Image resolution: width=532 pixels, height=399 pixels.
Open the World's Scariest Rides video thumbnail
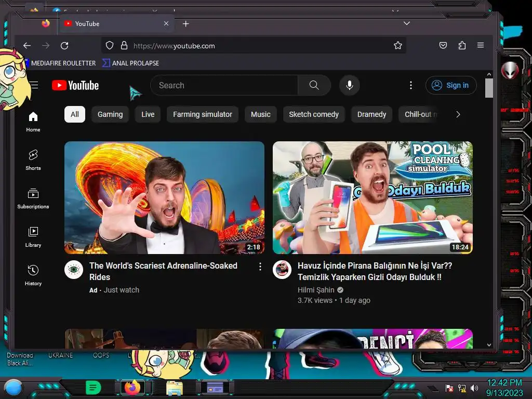pyautogui.click(x=164, y=197)
